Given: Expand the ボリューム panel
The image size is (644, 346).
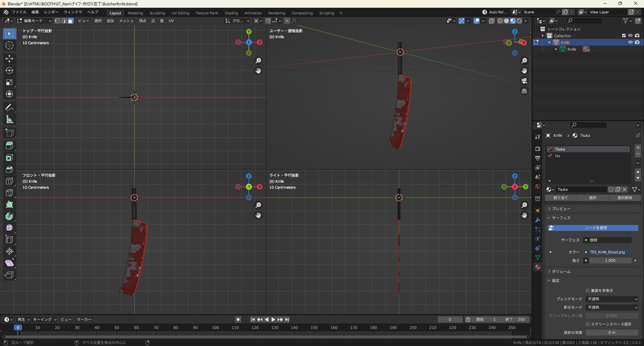Looking at the screenshot, I should (561, 272).
